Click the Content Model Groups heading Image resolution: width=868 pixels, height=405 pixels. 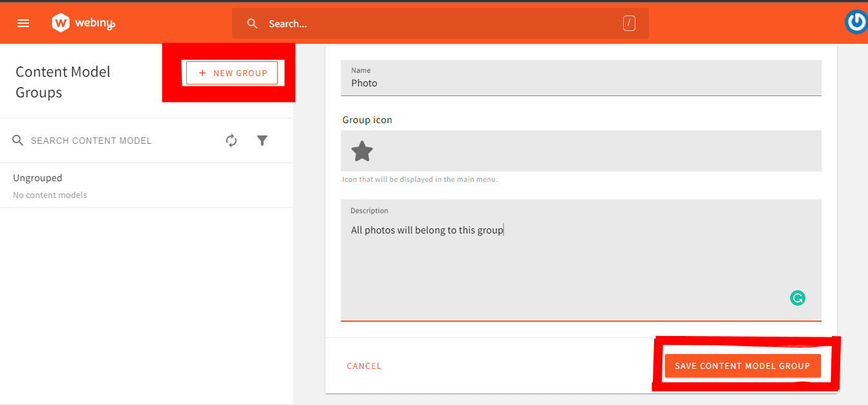pyautogui.click(x=63, y=82)
